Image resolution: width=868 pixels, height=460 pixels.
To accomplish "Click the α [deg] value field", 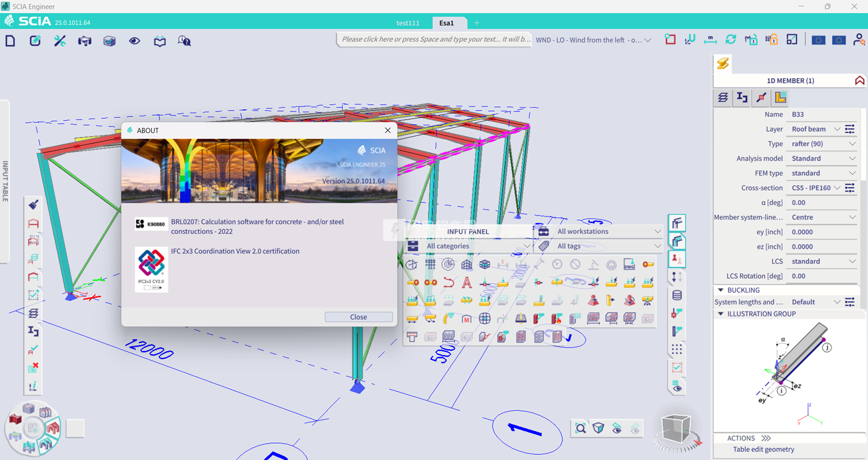I will pos(823,203).
